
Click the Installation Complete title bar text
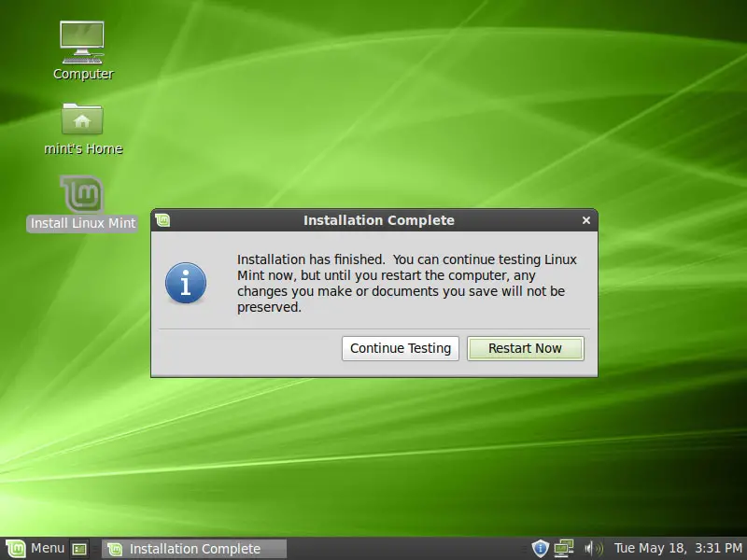379,220
